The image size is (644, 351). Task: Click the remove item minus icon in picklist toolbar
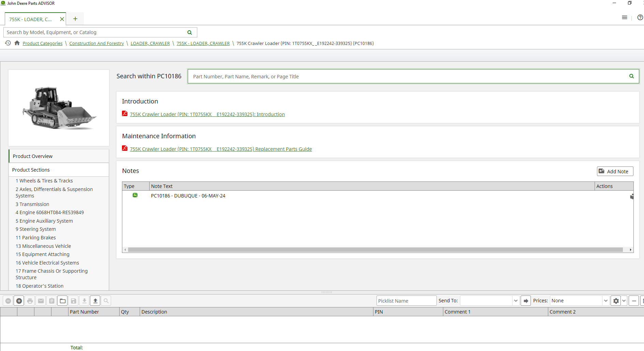tap(8, 301)
